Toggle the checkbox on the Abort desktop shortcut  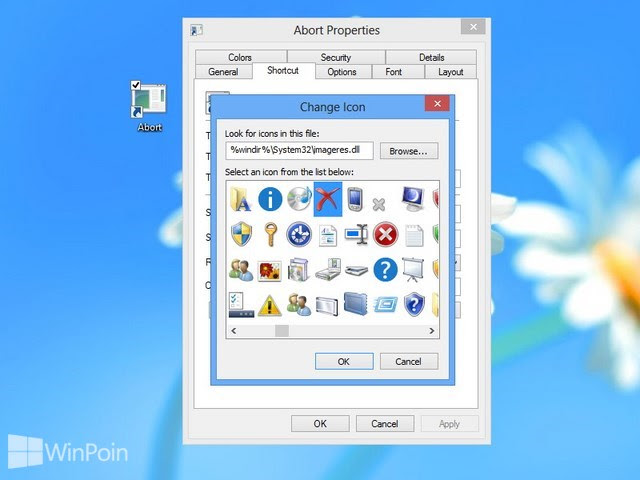(x=136, y=85)
